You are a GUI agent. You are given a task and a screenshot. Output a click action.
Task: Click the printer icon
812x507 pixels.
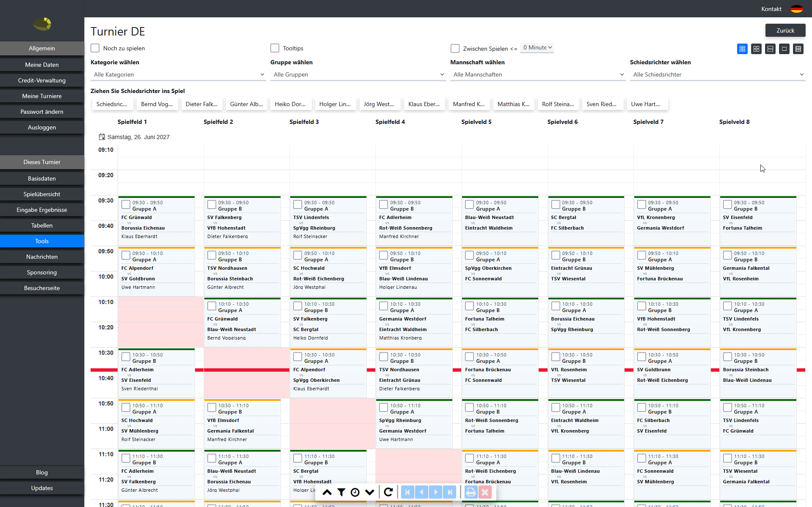pos(471,492)
